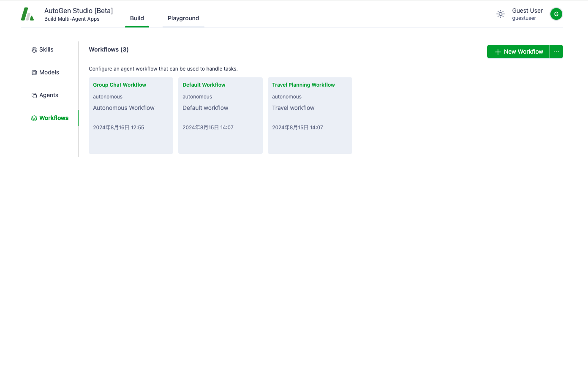Click autonomous type label on Travel Planning card
This screenshot has width=588, height=374.
click(287, 97)
